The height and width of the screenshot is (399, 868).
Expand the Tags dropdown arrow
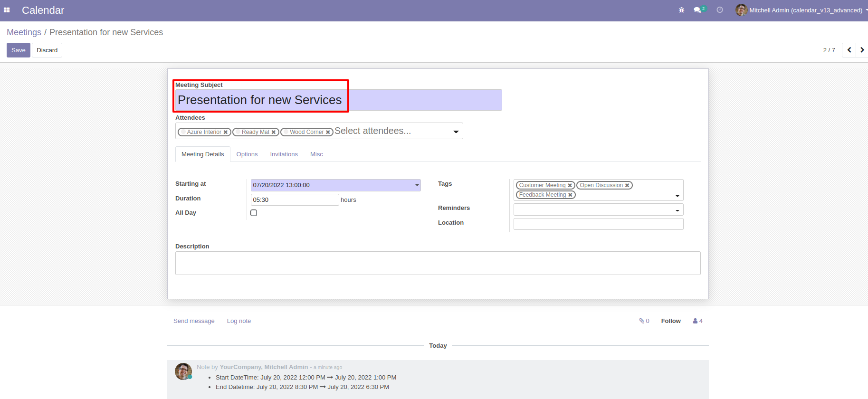tap(677, 196)
